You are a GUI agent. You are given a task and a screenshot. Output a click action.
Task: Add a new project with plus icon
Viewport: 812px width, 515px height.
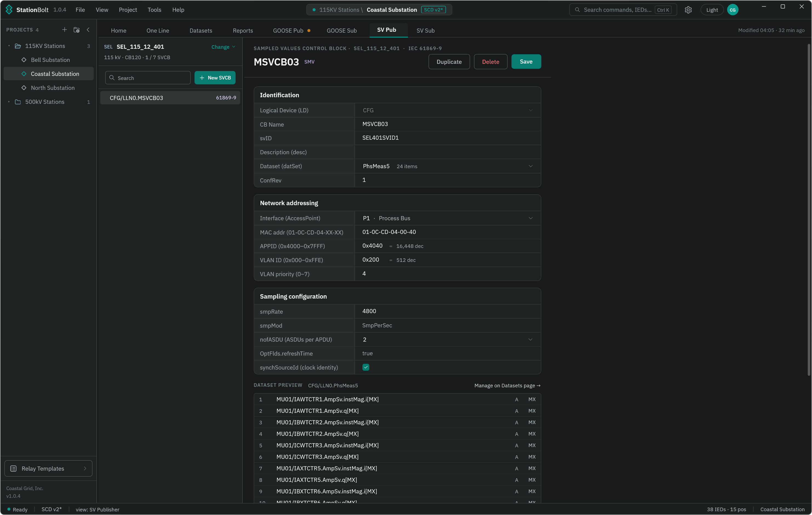(64, 30)
